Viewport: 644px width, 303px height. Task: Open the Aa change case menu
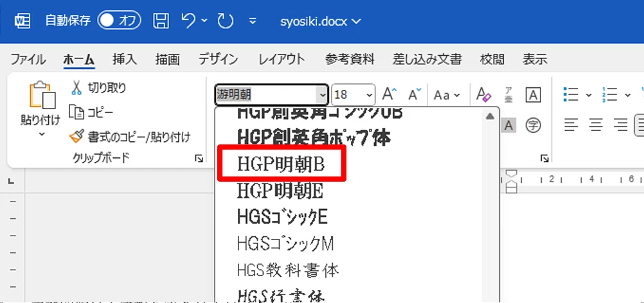447,95
